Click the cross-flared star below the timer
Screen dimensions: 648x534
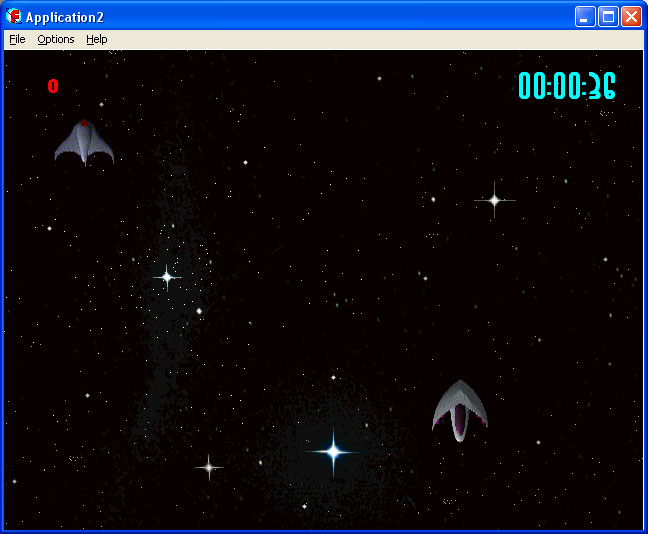pos(494,200)
